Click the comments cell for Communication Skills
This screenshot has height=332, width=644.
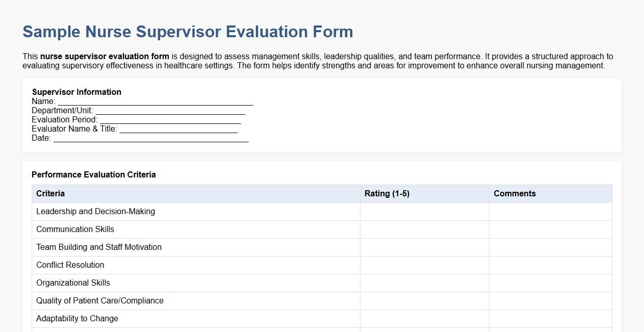550,229
